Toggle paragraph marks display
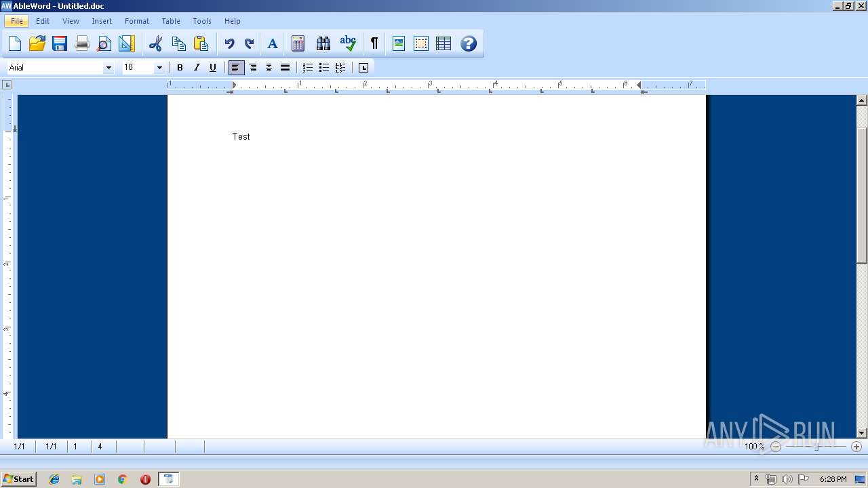This screenshot has width=868, height=488. point(374,44)
